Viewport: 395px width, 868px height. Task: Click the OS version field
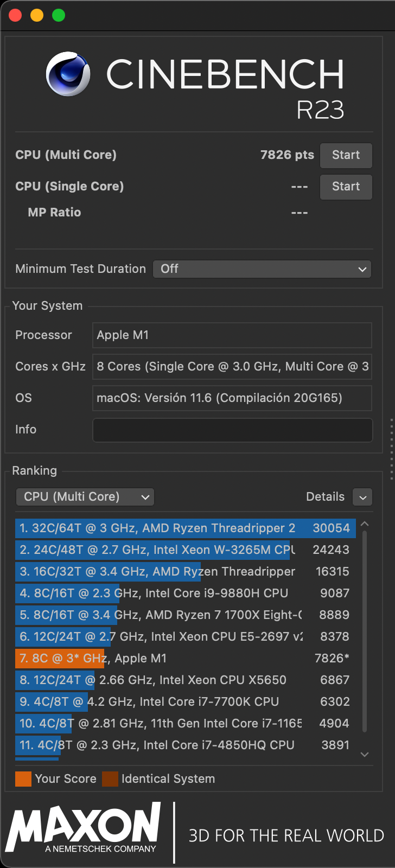pos(232,398)
